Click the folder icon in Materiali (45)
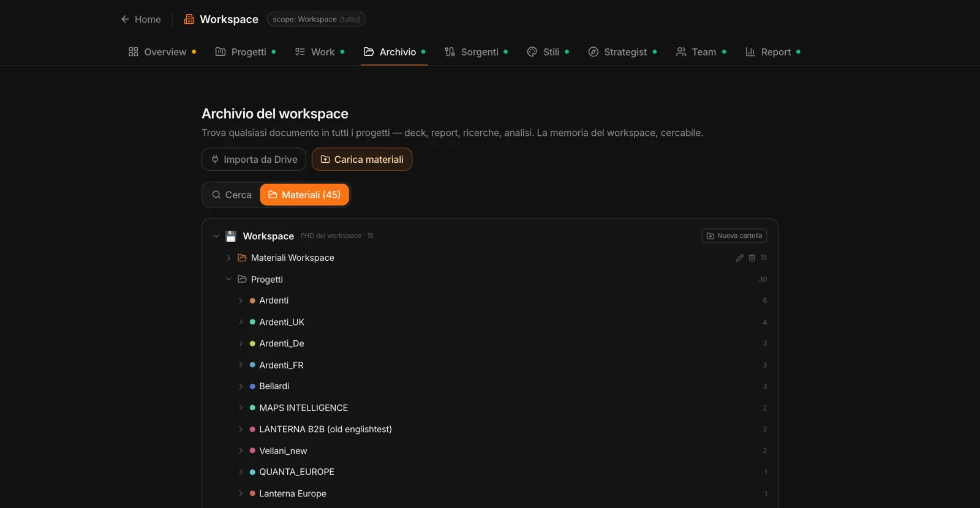The image size is (980, 508). [x=273, y=195]
